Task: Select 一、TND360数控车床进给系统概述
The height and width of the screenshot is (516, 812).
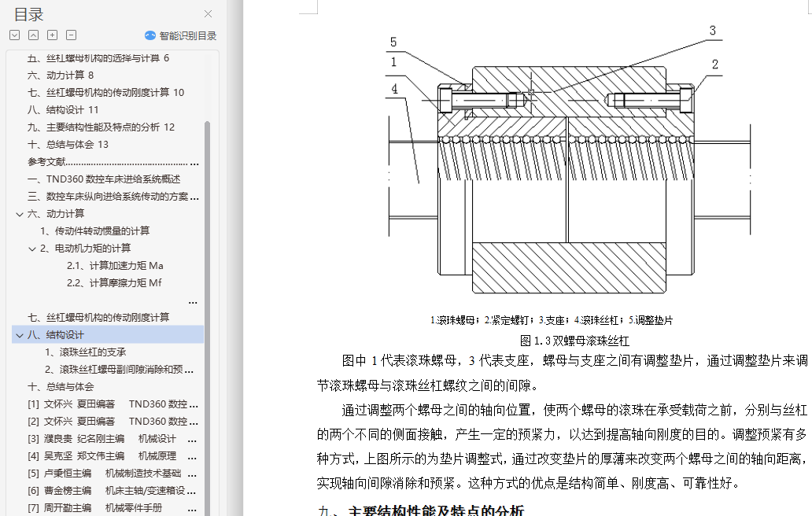Action: (x=104, y=179)
